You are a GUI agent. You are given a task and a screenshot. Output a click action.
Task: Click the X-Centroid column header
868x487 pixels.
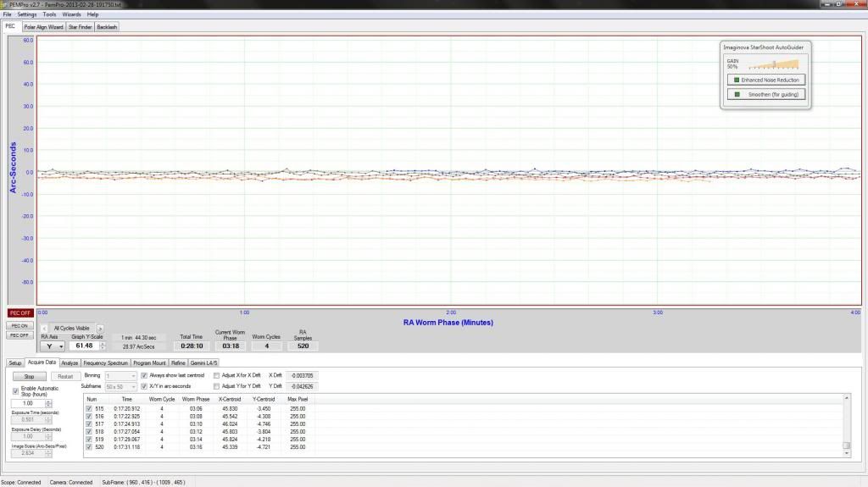(x=230, y=399)
